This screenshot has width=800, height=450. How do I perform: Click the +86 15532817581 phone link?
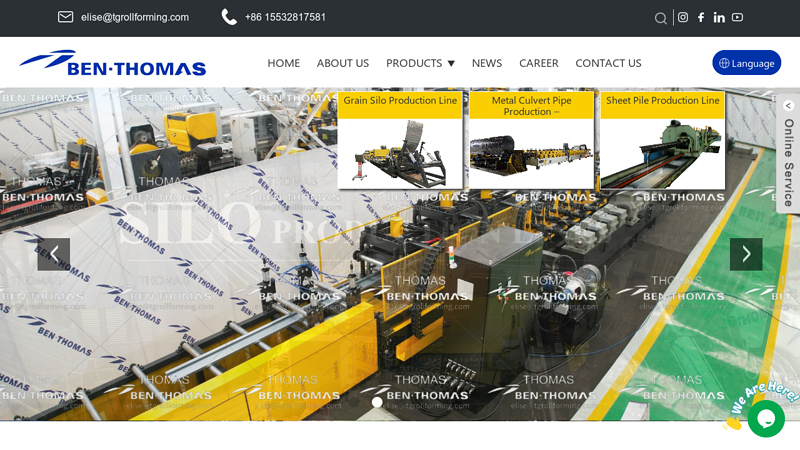(285, 17)
